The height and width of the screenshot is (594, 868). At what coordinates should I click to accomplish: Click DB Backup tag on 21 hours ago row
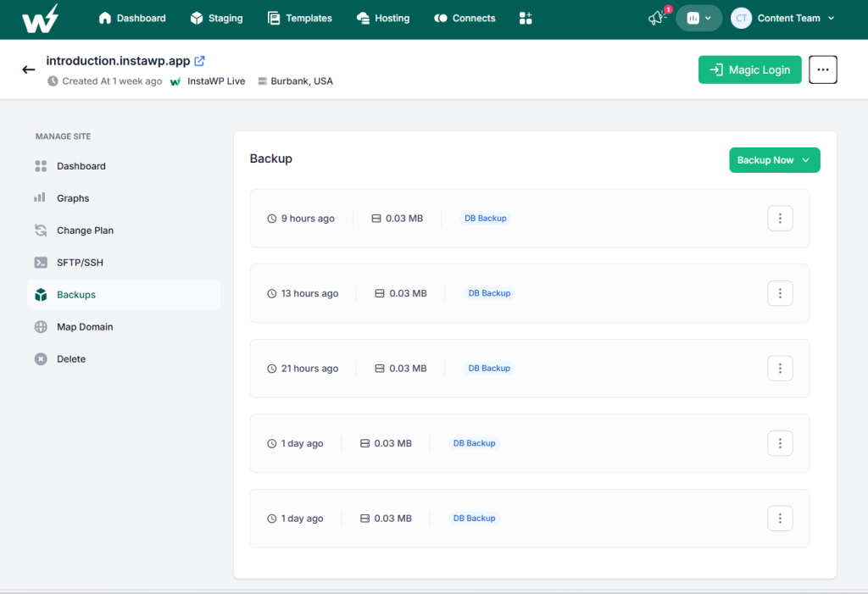click(489, 368)
